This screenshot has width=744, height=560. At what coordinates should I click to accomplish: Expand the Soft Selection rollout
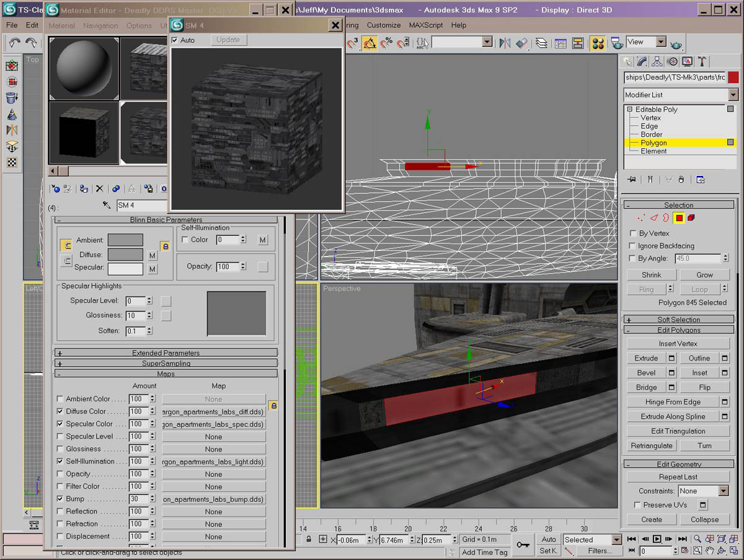pyautogui.click(x=678, y=320)
